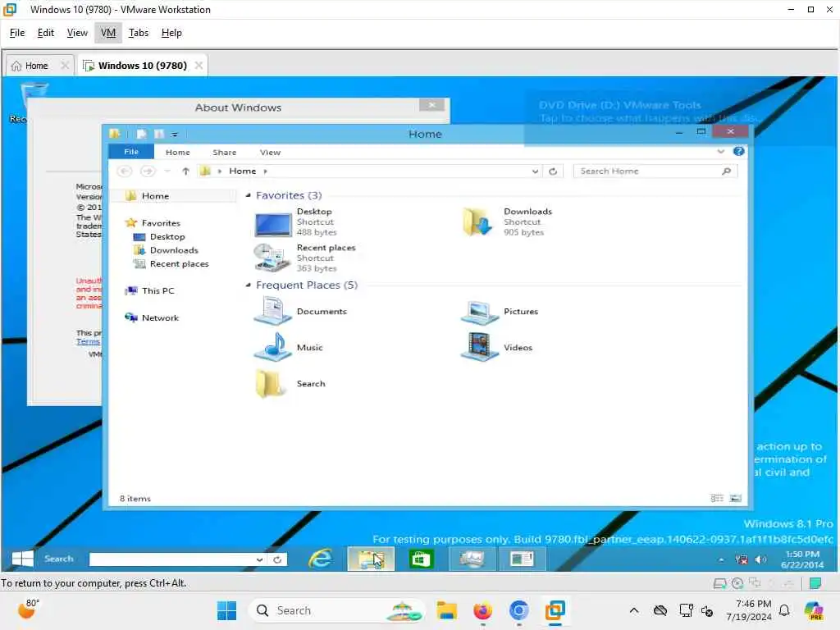This screenshot has width=840, height=630.
Task: Open the VMware View menu
Action: point(77,33)
